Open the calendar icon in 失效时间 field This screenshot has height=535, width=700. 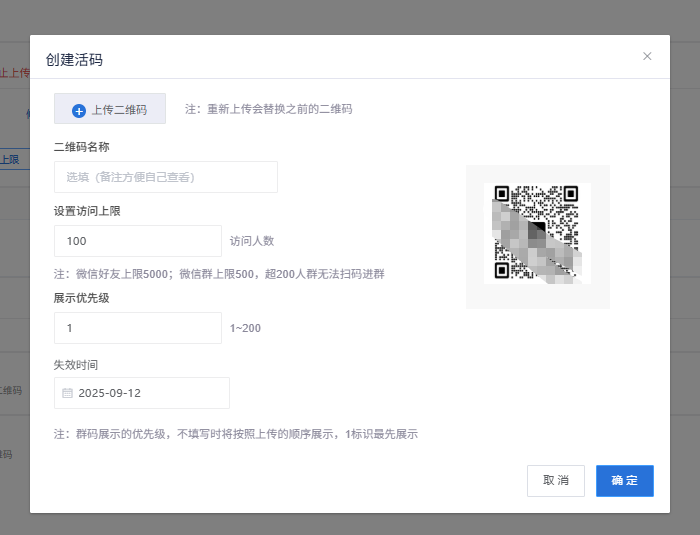pos(67,393)
